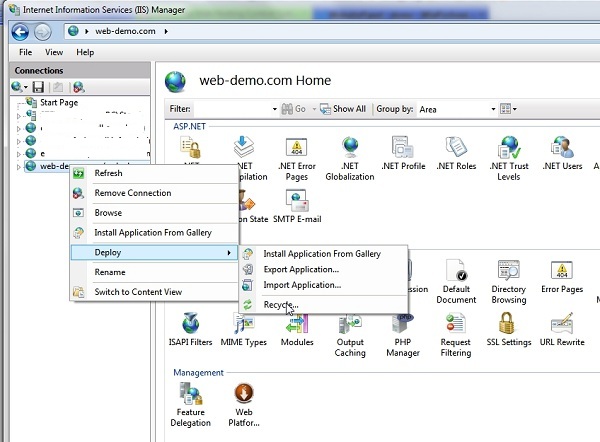The width and height of the screenshot is (600, 442).
Task: Click the Connections pane header
Action: [x=80, y=70]
